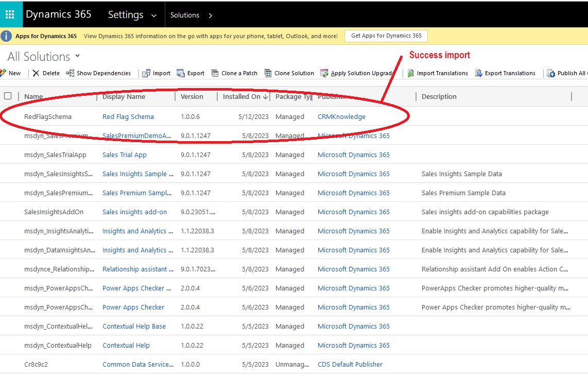Click Sales Insights Sample Data description
The image size is (588, 377).
click(462, 174)
